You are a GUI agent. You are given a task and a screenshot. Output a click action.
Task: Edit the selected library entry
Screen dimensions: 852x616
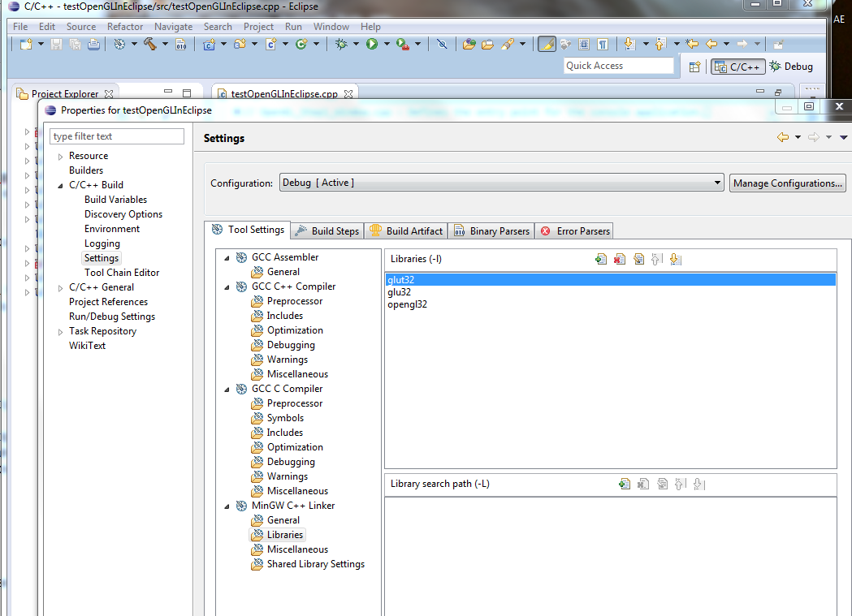(x=638, y=259)
